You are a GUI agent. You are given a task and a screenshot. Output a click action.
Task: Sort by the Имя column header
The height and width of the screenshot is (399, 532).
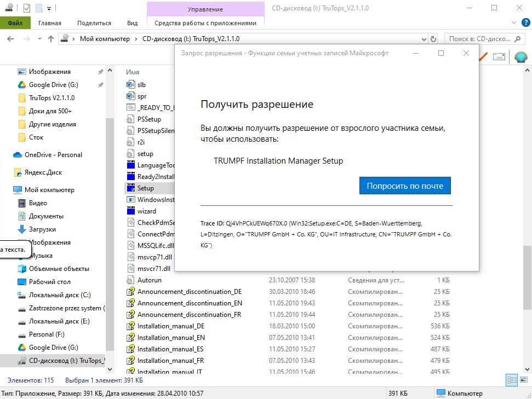pos(133,72)
